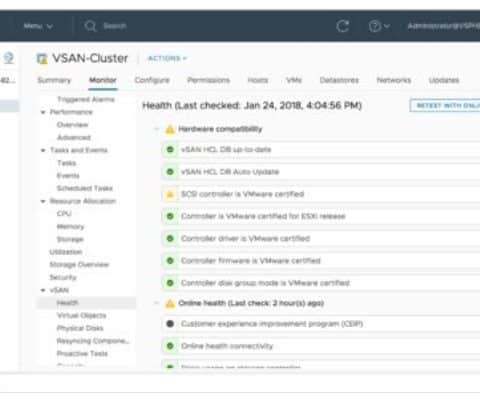
Task: Select Security in the sidebar
Action: pyautogui.click(x=63, y=277)
